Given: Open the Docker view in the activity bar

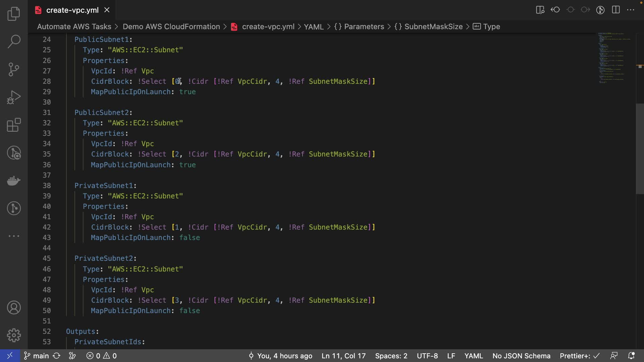Looking at the screenshot, I should coord(14,181).
